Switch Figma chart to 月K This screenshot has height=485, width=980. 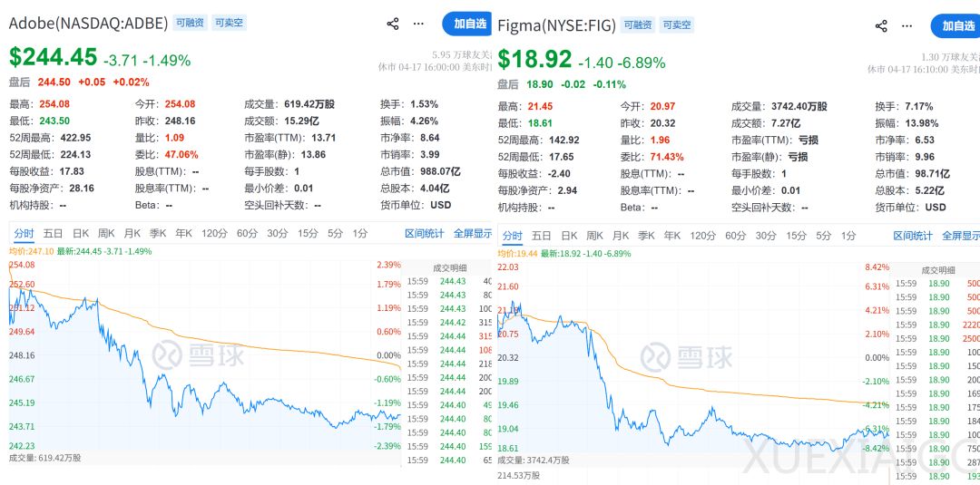(x=621, y=236)
